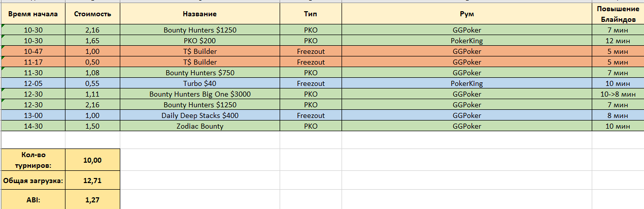Click the 'PKO $200' tournament cell
The height and width of the screenshot is (209, 644).
click(x=200, y=41)
